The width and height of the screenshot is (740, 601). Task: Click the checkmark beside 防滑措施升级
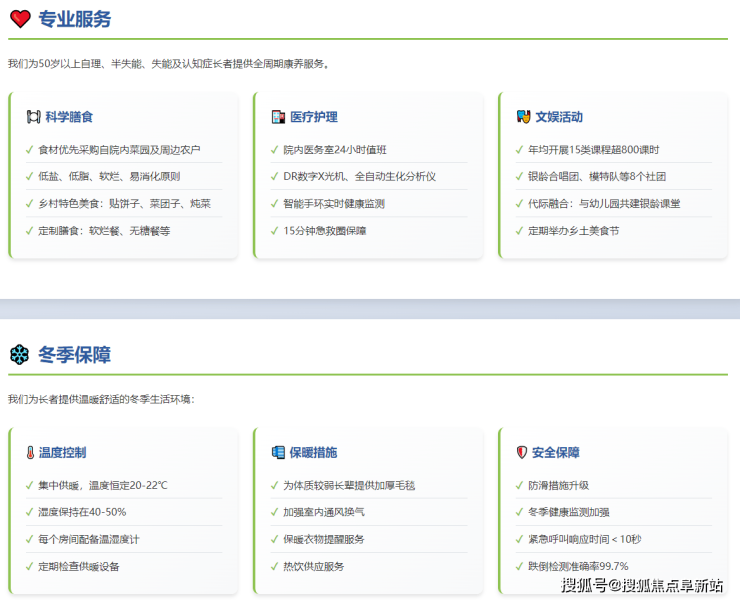pos(519,486)
